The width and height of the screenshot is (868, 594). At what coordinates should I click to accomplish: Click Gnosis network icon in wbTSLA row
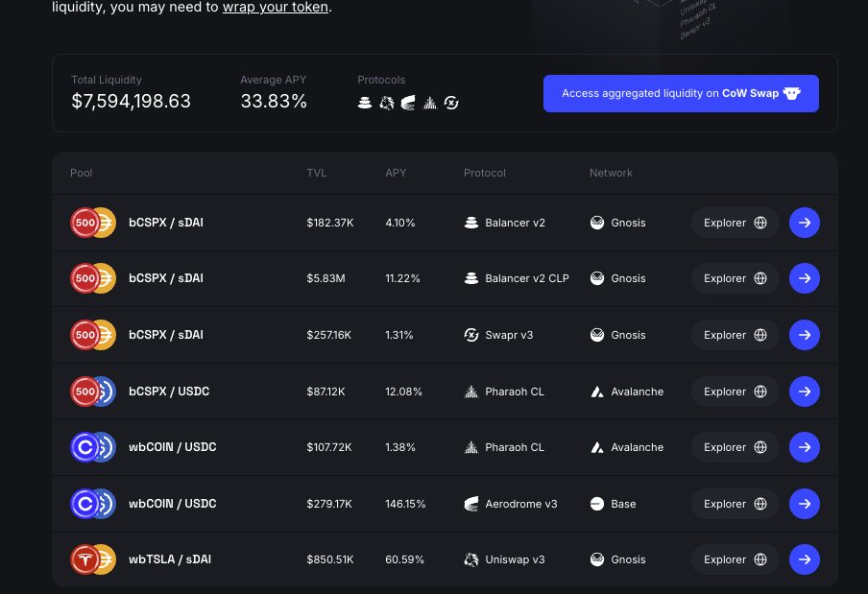[597, 559]
